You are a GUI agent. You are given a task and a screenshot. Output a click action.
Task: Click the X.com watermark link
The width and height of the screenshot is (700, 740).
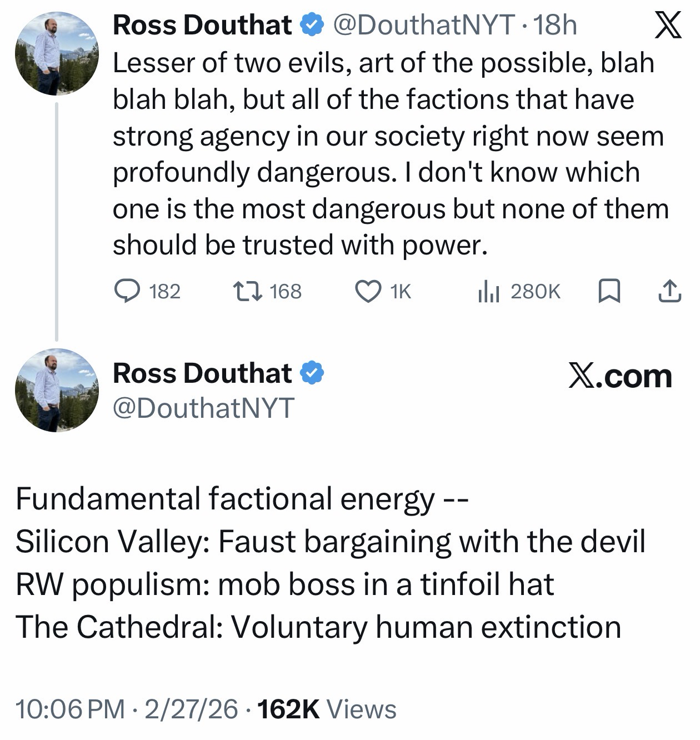point(620,377)
